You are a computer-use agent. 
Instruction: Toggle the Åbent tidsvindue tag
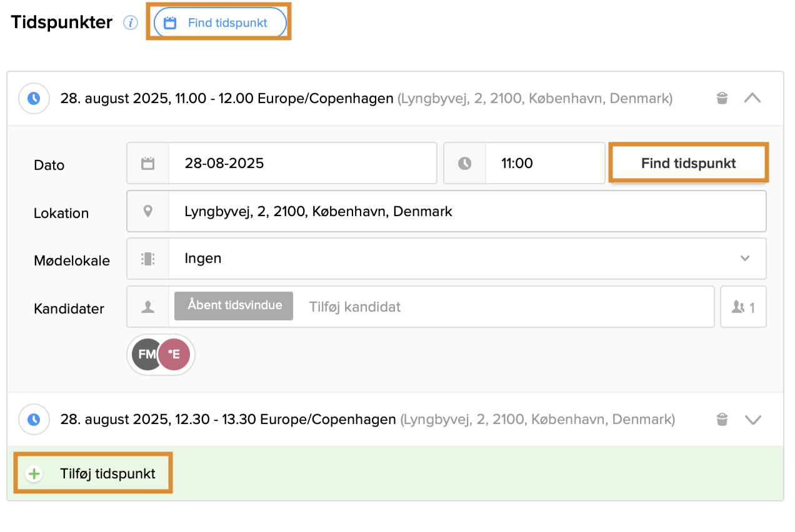pos(234,306)
